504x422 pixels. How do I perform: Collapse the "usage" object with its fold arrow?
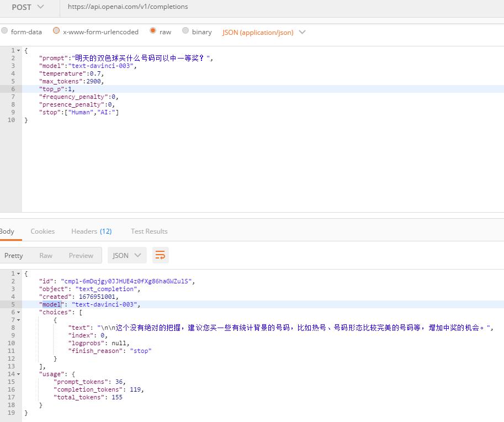[17, 374]
